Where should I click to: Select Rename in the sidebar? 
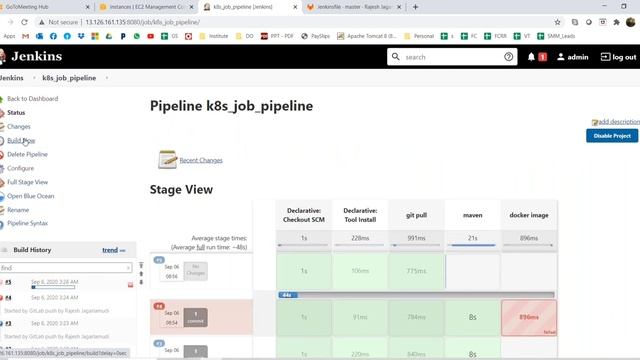coord(18,210)
